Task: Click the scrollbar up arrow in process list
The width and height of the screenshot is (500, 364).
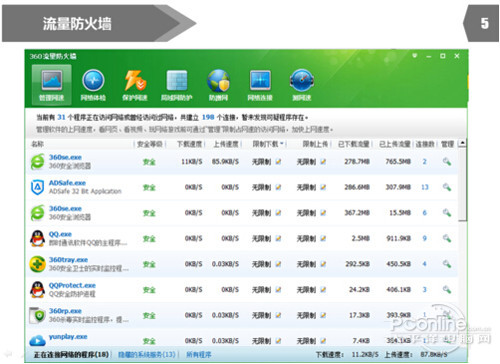Action: [462, 143]
